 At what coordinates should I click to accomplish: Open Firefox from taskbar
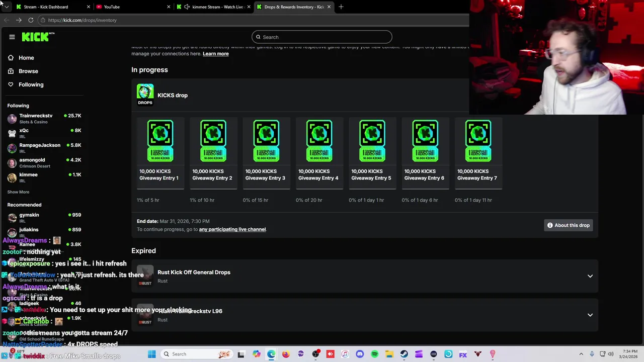click(x=286, y=354)
